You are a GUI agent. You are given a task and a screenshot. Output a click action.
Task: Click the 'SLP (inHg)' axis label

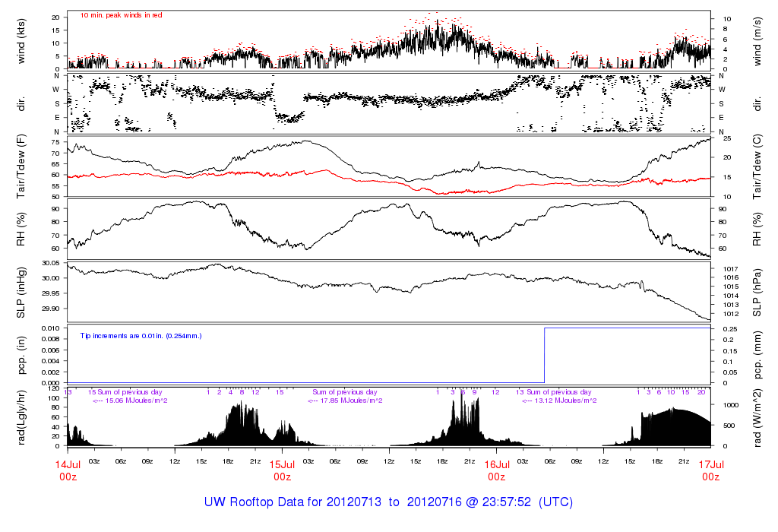21,293
